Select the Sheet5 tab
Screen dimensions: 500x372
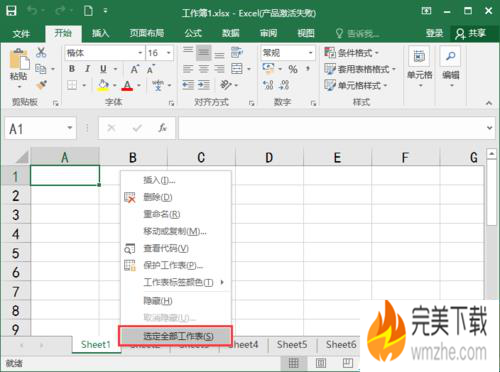pyautogui.click(x=292, y=345)
